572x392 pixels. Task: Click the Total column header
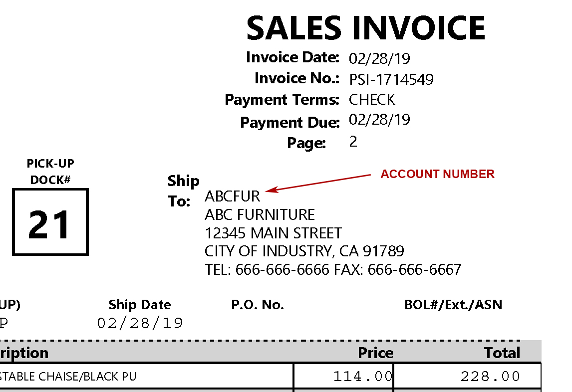[502, 353]
